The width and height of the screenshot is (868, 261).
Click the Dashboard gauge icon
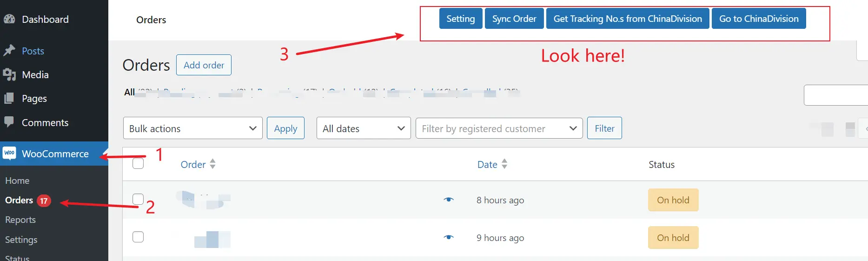[x=9, y=19]
